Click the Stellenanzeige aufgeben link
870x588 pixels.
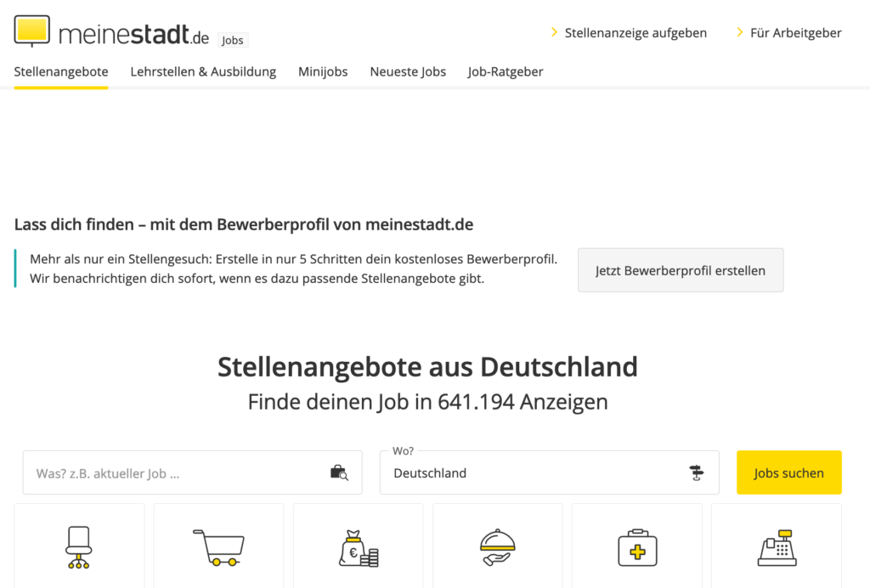[635, 33]
